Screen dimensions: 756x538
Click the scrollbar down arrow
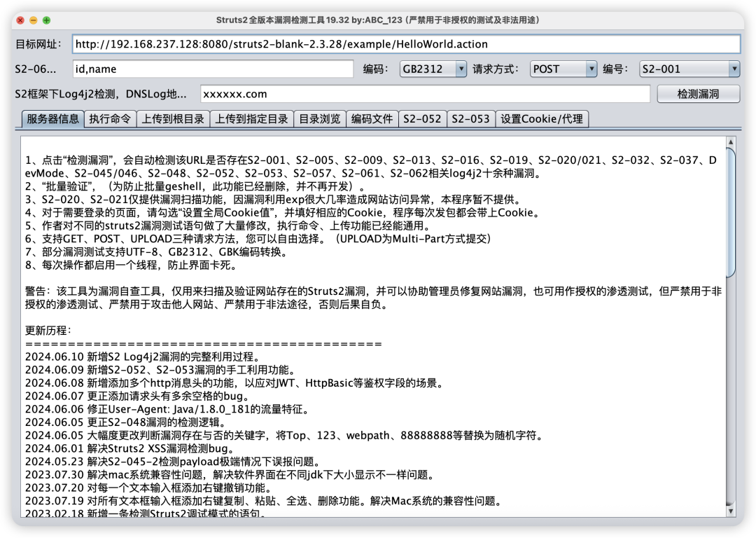(x=730, y=511)
